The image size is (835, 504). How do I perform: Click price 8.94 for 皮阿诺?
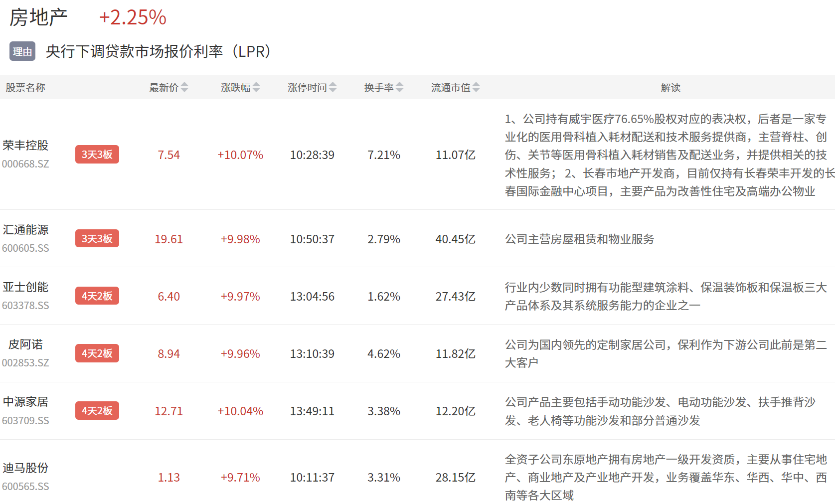(169, 354)
